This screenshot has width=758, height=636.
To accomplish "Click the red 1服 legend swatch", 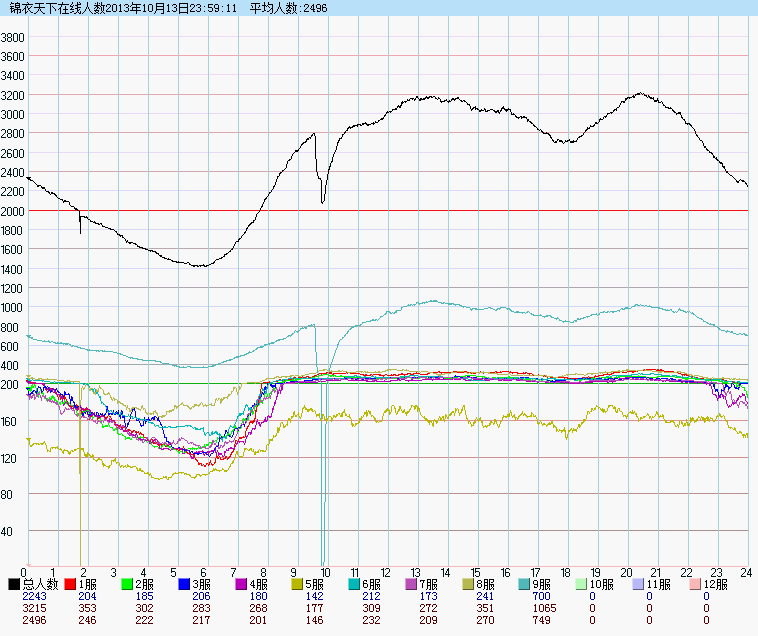I will [71, 584].
